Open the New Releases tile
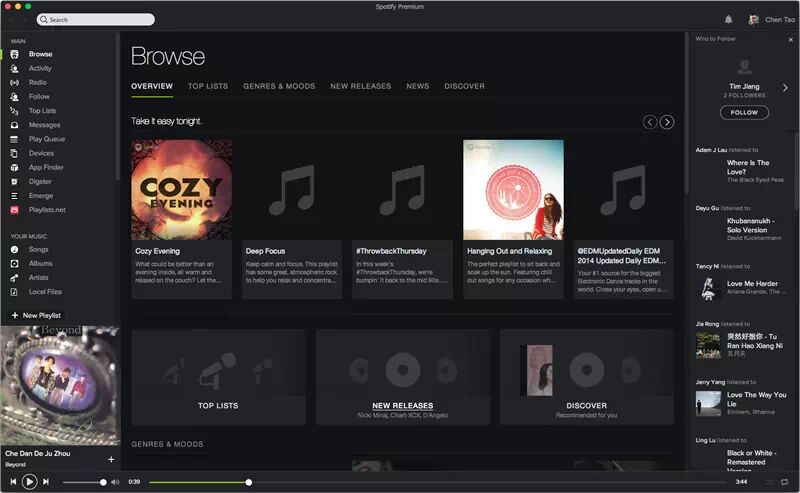Image resolution: width=800 pixels, height=493 pixels. click(x=403, y=377)
